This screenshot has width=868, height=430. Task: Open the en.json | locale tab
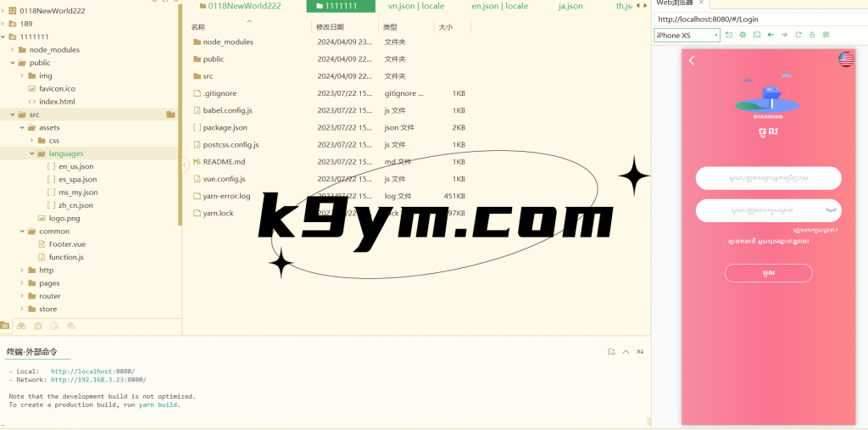click(500, 6)
